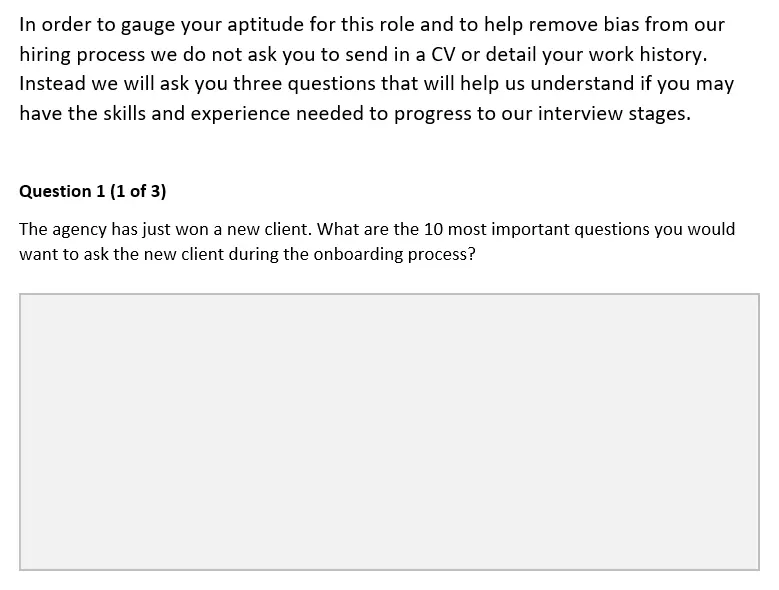Click inside the large gray answer box
Screen dimensions: 779x590
pos(389,431)
